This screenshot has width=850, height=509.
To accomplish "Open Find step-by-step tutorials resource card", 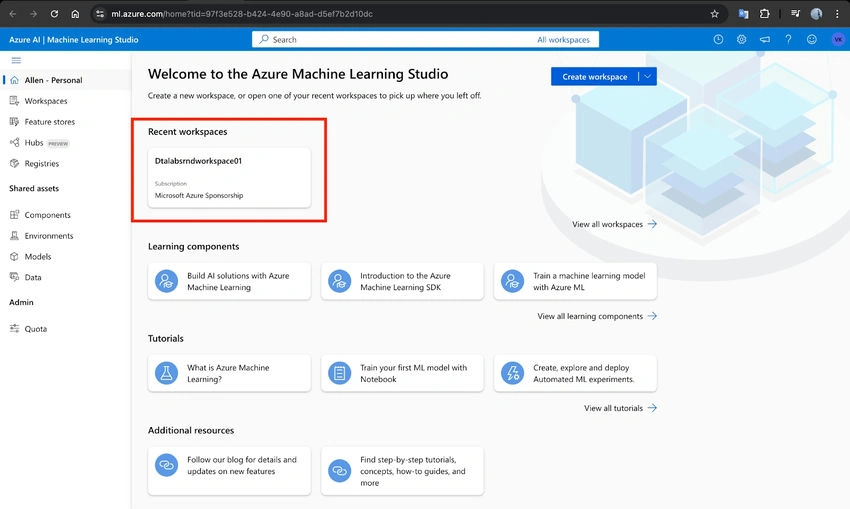I will [x=402, y=471].
